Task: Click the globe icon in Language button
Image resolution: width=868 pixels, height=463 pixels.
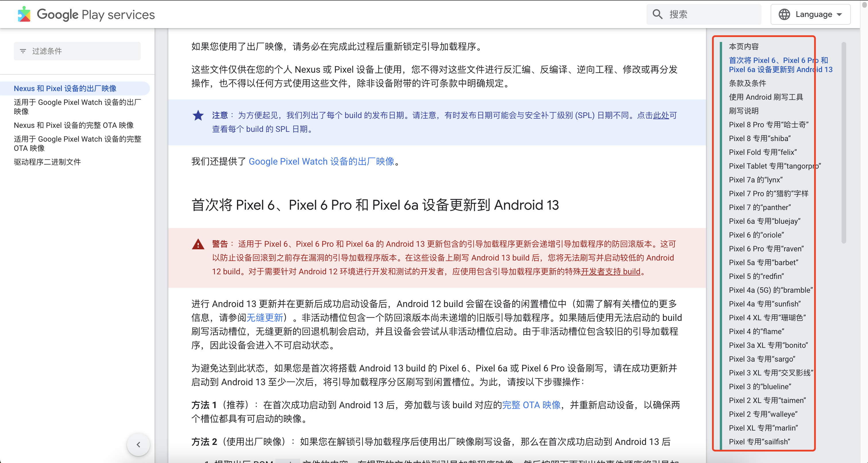Action: pos(784,14)
